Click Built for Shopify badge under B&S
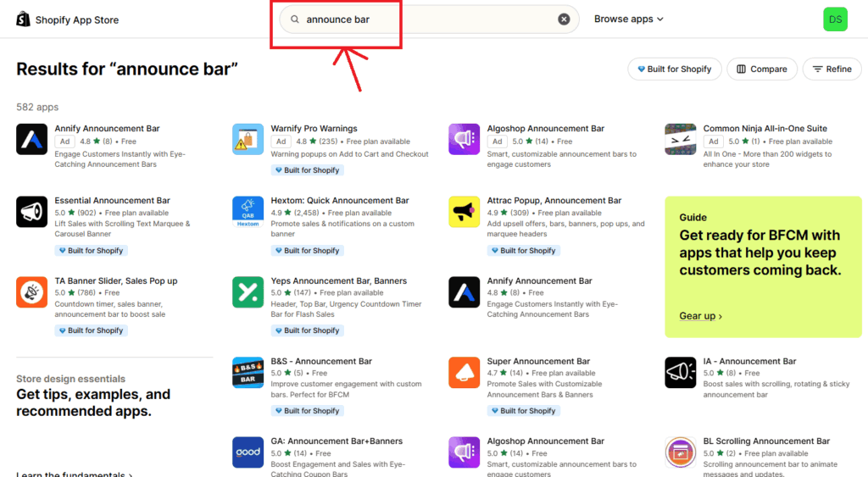Screen dimensions: 868x477 coord(307,411)
